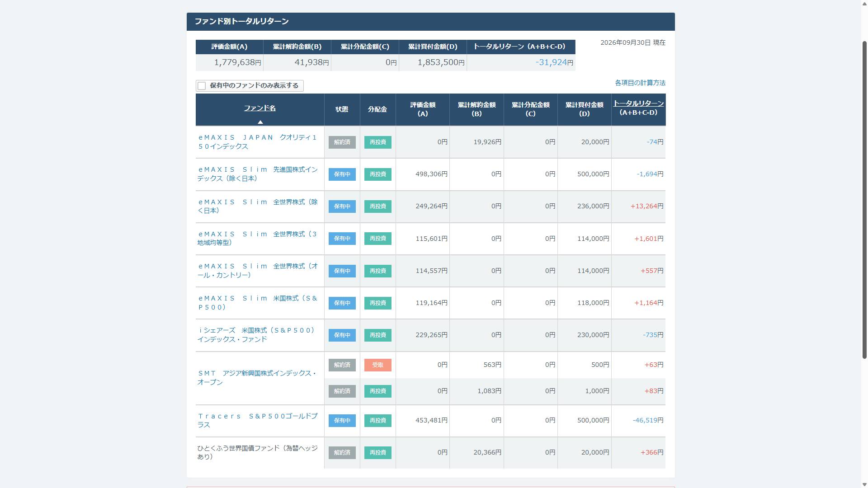Click 保有中 badge in 3地域均等型 row
868x488 pixels.
pos(342,239)
